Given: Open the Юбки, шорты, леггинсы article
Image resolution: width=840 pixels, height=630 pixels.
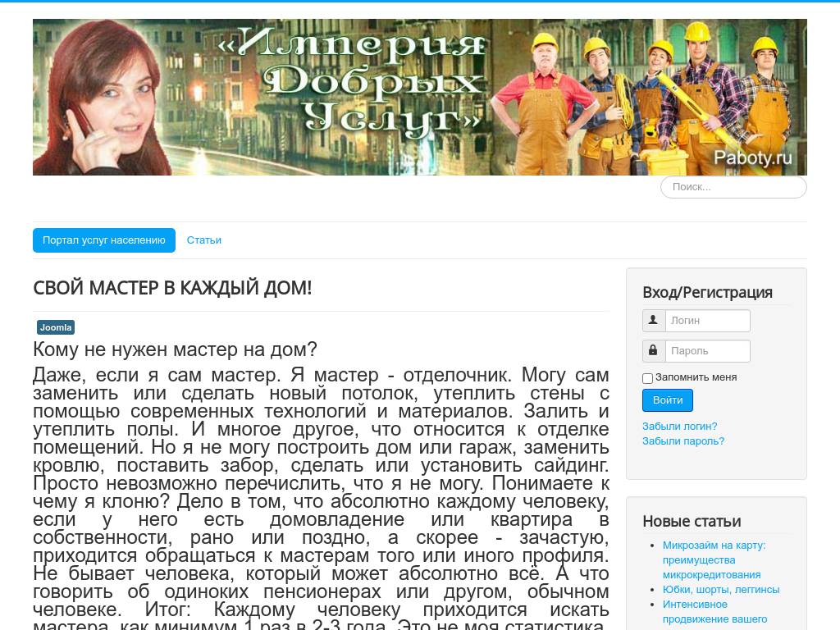Looking at the screenshot, I should click(720, 589).
